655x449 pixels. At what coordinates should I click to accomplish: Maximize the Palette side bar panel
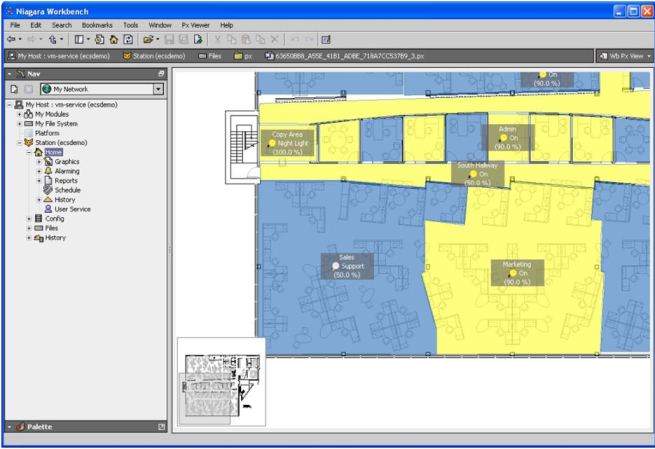coord(161,427)
